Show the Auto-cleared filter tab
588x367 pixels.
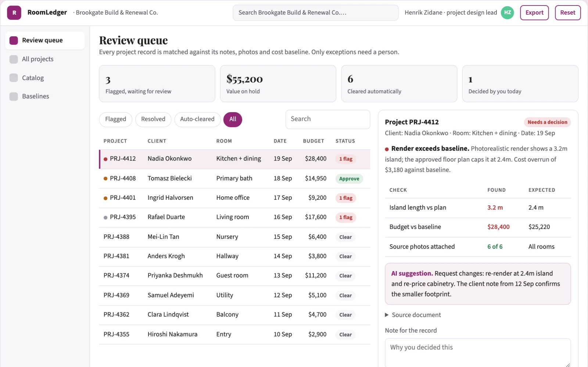point(197,119)
